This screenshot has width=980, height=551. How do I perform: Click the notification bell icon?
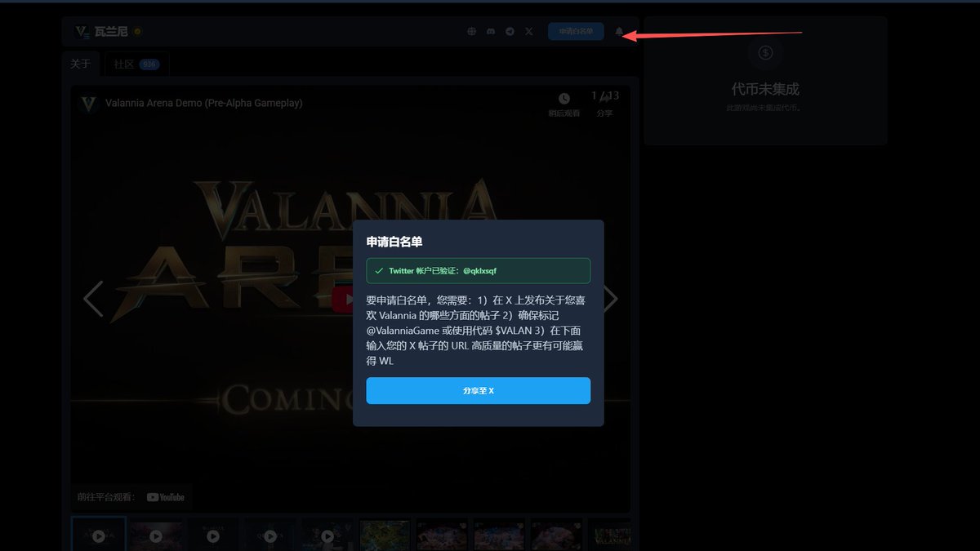pos(619,32)
